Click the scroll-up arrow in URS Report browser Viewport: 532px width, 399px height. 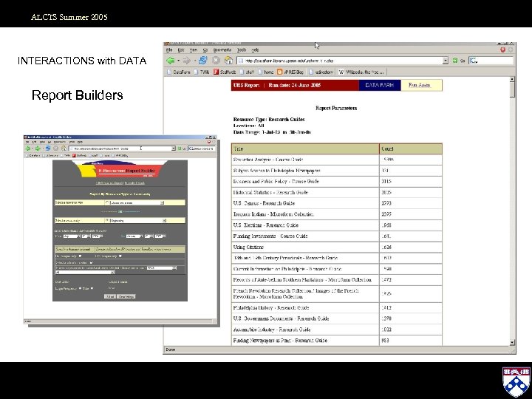512,79
